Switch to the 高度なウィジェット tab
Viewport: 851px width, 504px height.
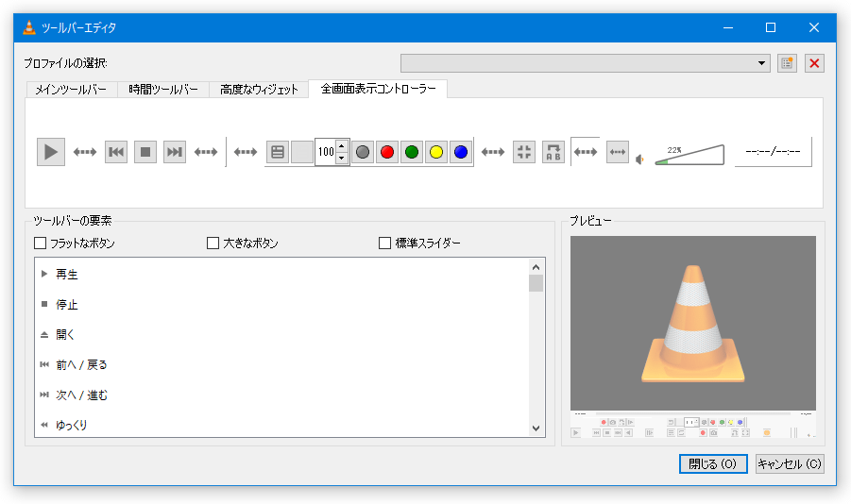[x=259, y=90]
